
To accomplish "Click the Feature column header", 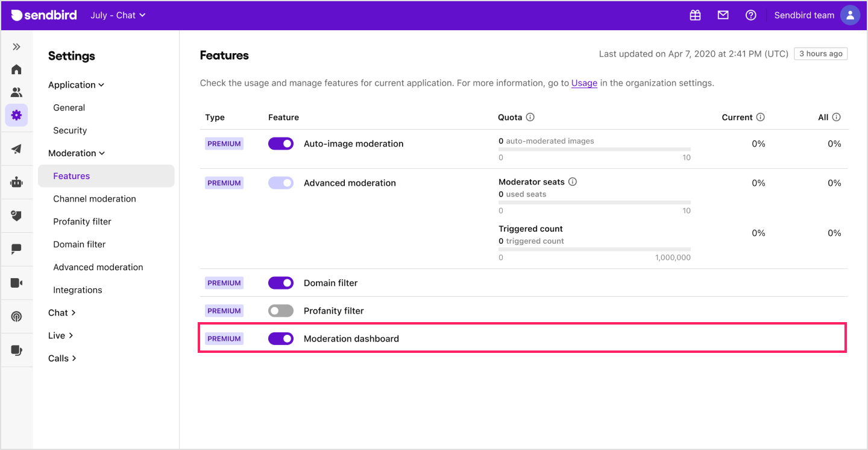I will point(283,117).
